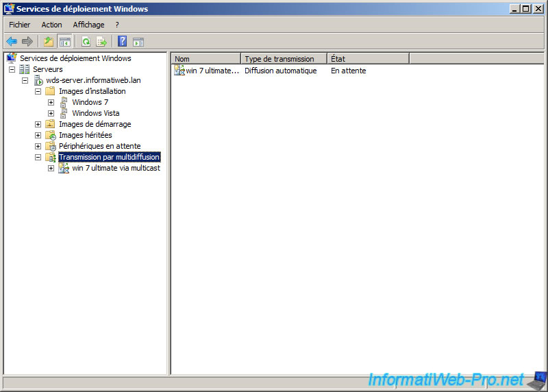Collapse the wds-server.informatiweb.lan node
The height and width of the screenshot is (392, 548).
25,80
